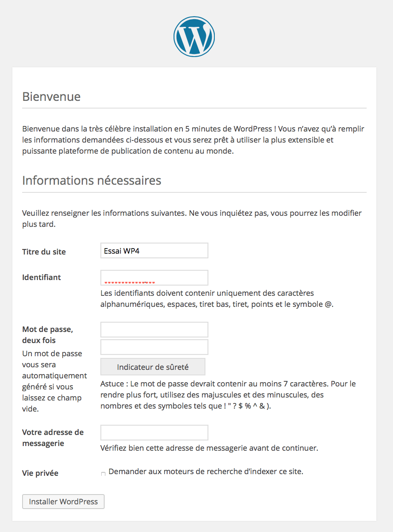
Task: Click the "Identifiant" label
Action: coord(42,277)
